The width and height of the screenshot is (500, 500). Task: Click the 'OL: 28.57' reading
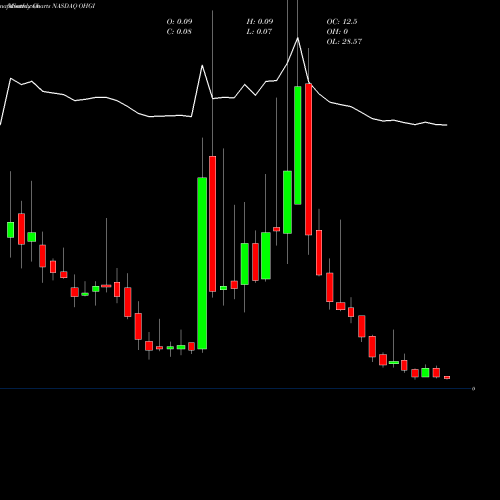[x=344, y=42]
